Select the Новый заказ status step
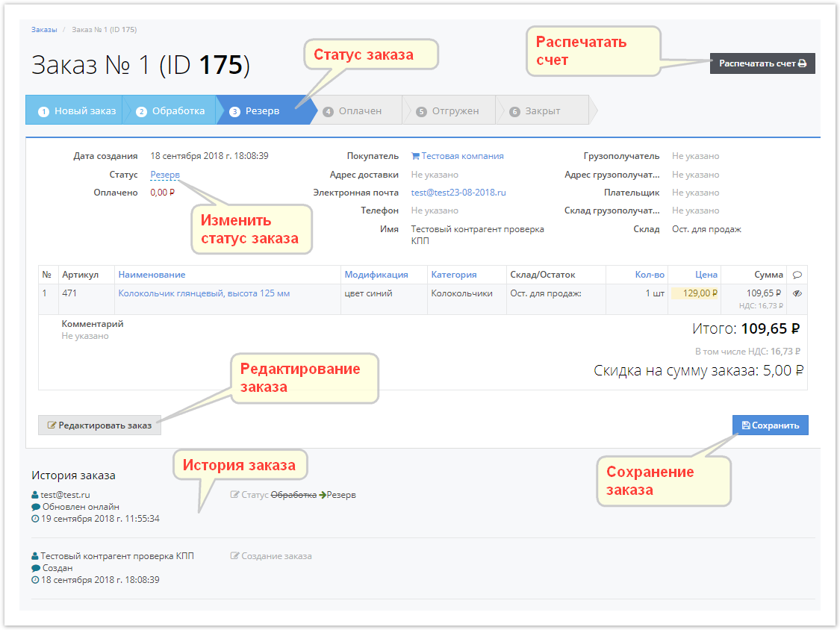Screen dimensions: 840x630 tap(75, 110)
